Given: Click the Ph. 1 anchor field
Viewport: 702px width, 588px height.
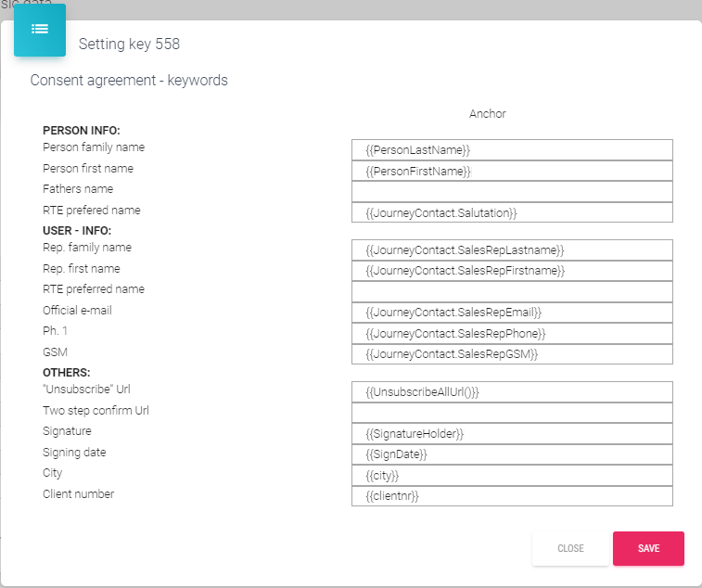Looking at the screenshot, I should tap(512, 333).
